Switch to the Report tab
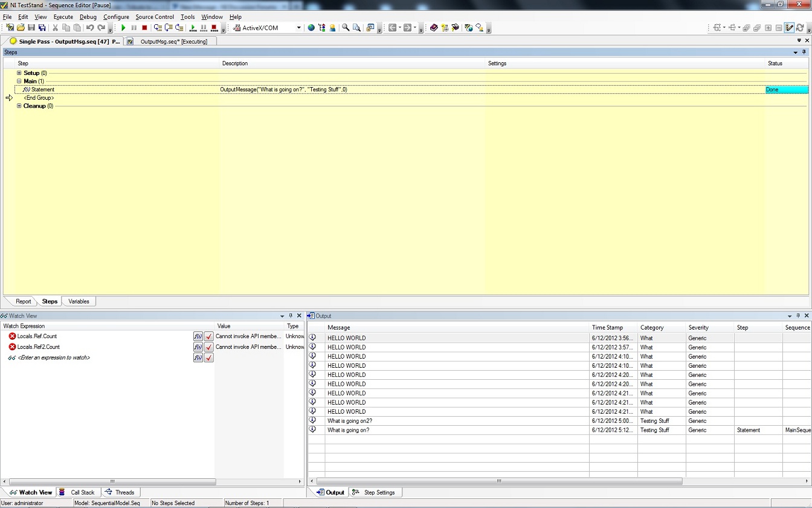Image resolution: width=812 pixels, height=508 pixels. [24, 301]
